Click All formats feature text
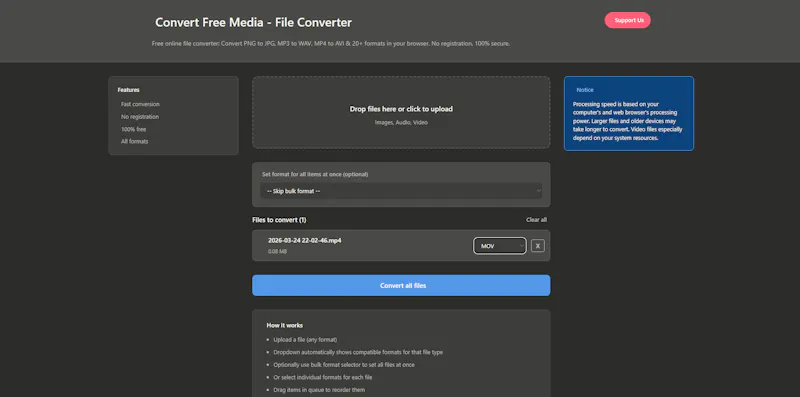 [x=135, y=141]
